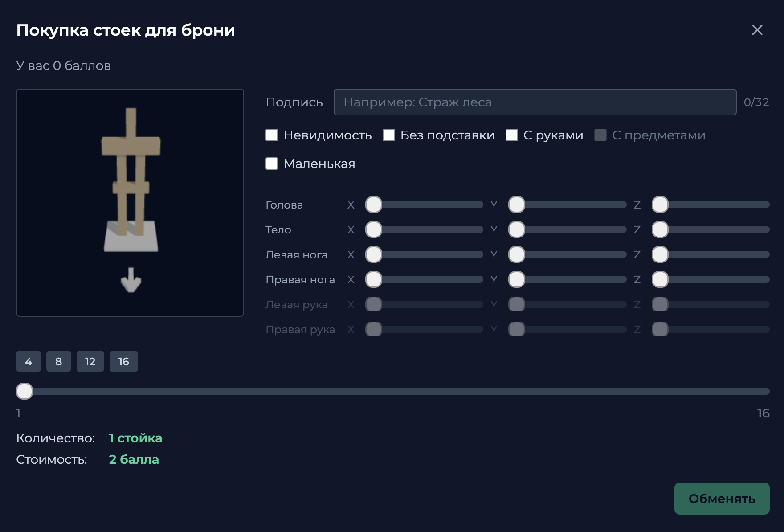Click the quantity slider handle
Screen dimensions: 784x532
coord(24,391)
